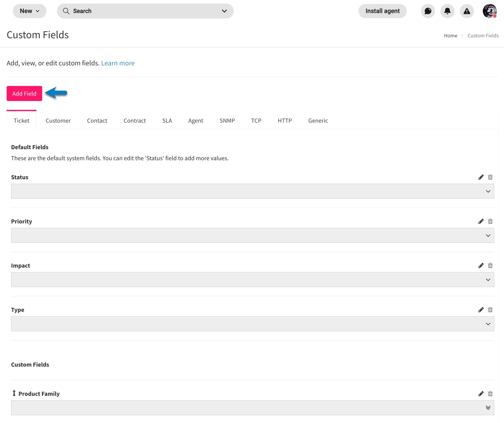Click the alerts warning icon in top bar

click(x=466, y=11)
